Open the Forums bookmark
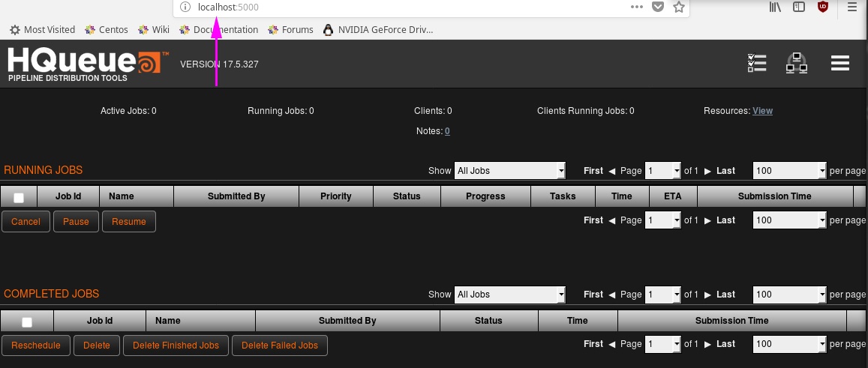This screenshot has height=368, width=868. click(290, 30)
